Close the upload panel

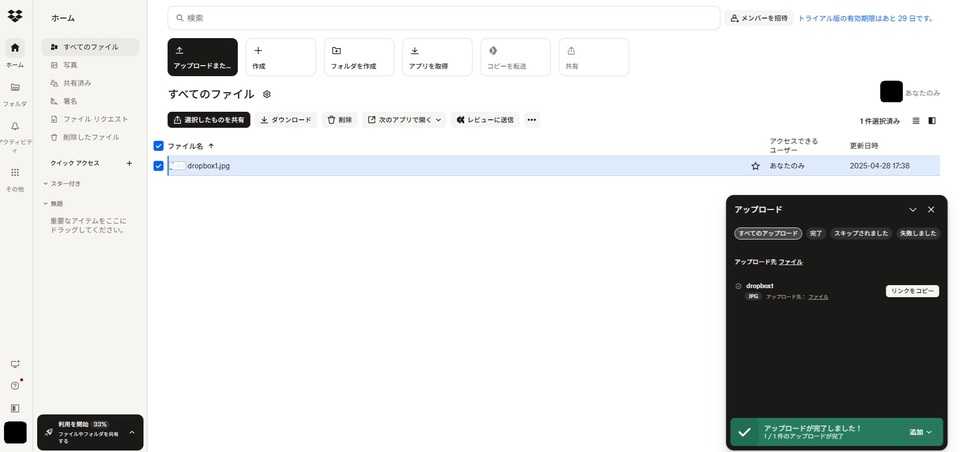point(931,209)
